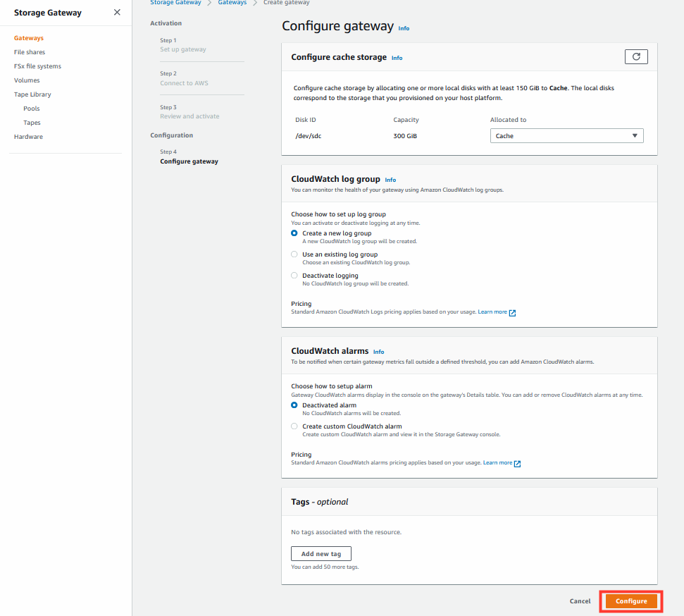This screenshot has height=616, width=684.
Task: Open external link icon beside CloudWatch alarms Learn more
Action: (x=517, y=464)
